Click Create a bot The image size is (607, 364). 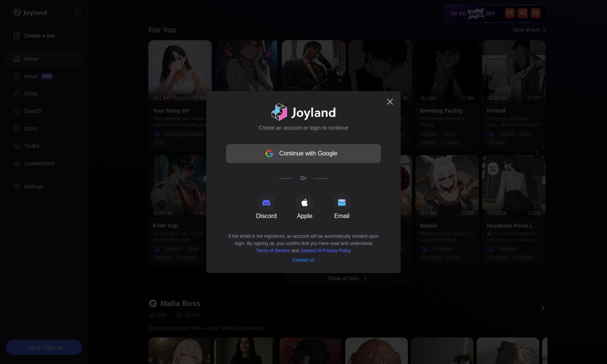point(39,36)
